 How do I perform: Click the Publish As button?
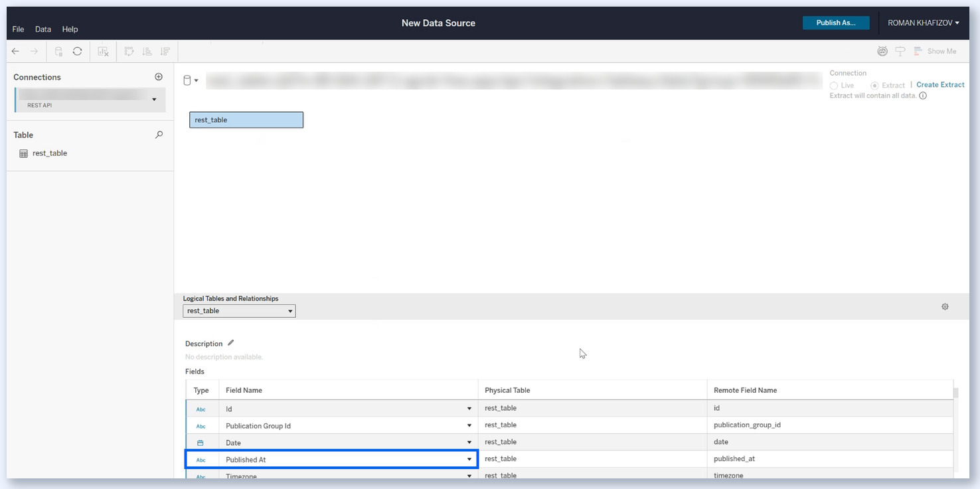(836, 23)
